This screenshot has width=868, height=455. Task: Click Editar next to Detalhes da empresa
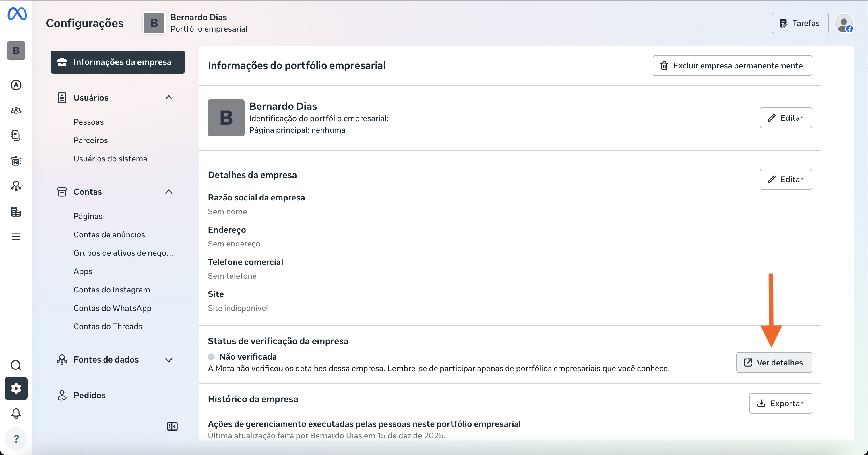click(x=785, y=180)
